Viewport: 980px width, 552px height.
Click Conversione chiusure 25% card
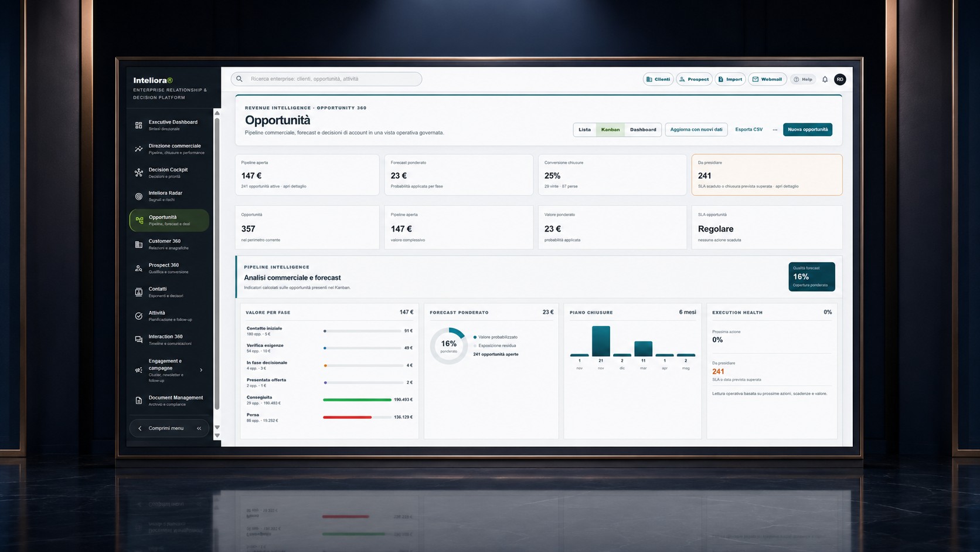(612, 175)
